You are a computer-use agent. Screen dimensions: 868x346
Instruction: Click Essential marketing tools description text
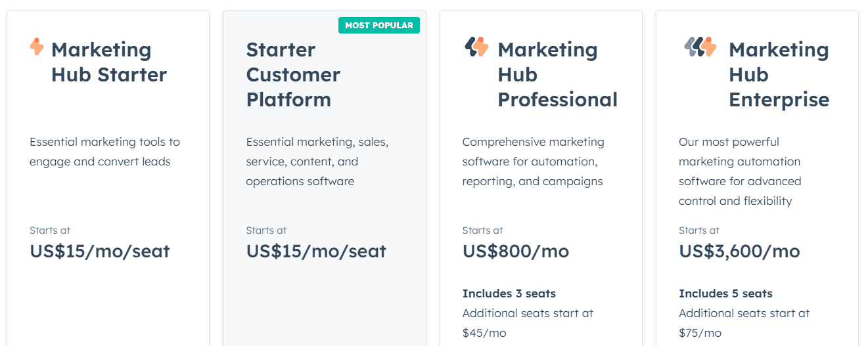[104, 152]
